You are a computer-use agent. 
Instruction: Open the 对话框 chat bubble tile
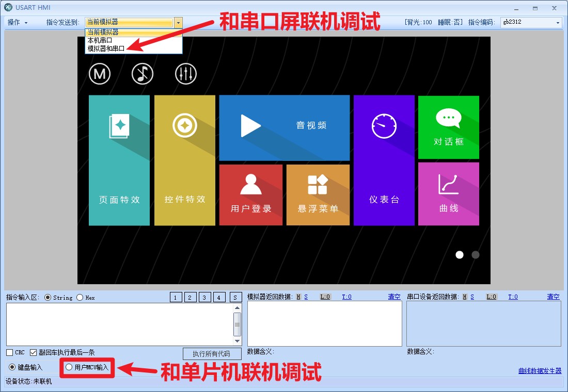pyautogui.click(x=448, y=127)
